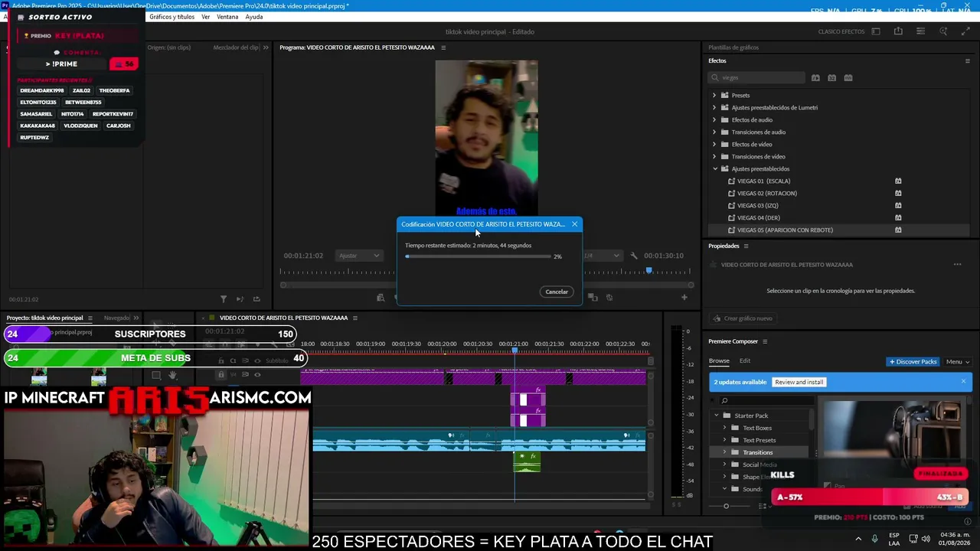Collapse the Starter Pack folder
The image size is (980, 551).
(717, 416)
